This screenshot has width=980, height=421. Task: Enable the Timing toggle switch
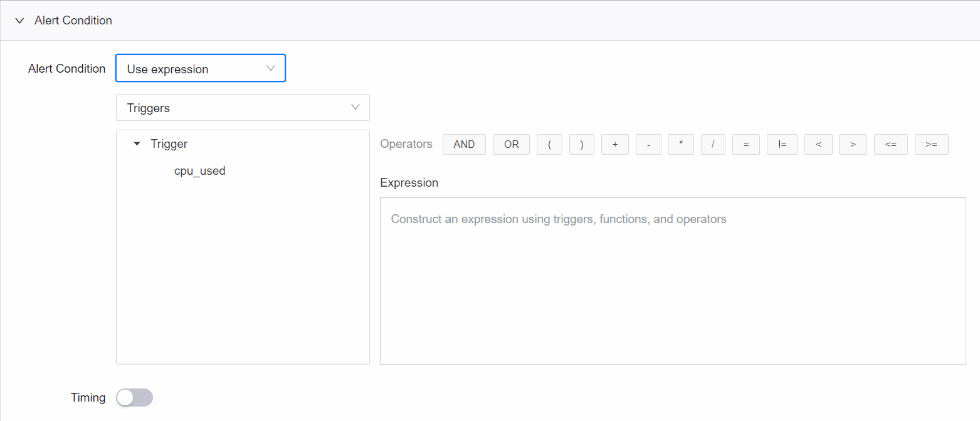coord(134,397)
